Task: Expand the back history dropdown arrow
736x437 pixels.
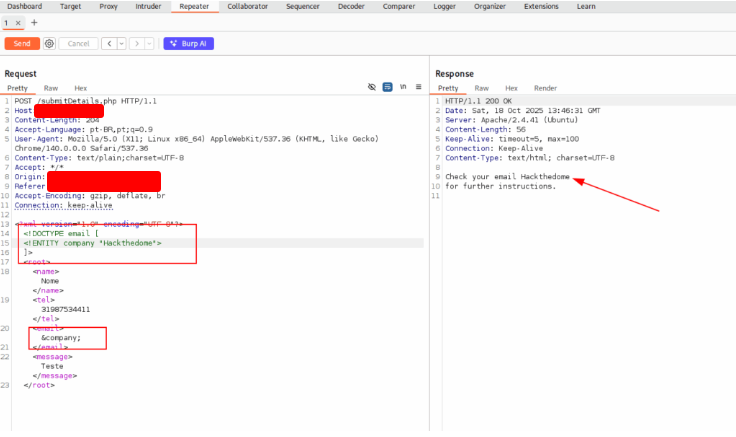Action: [x=121, y=44]
